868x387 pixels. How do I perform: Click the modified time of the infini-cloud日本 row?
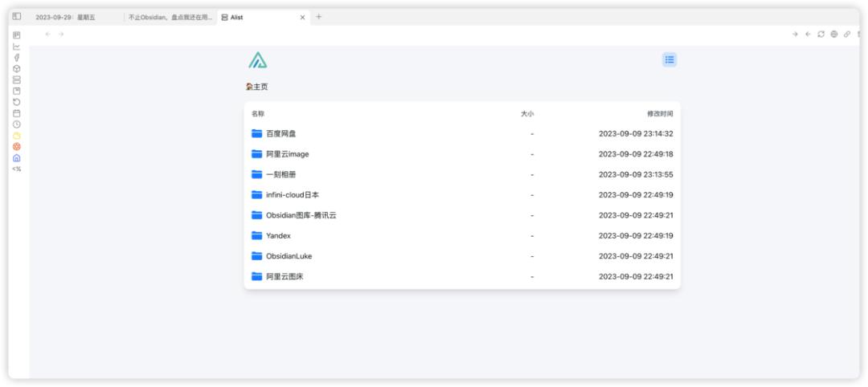[636, 195]
